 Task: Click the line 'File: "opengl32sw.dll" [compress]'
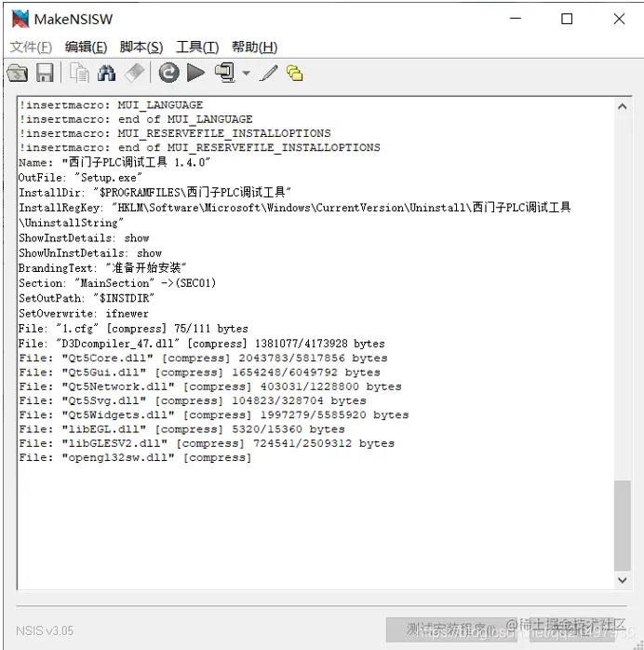click(135, 457)
